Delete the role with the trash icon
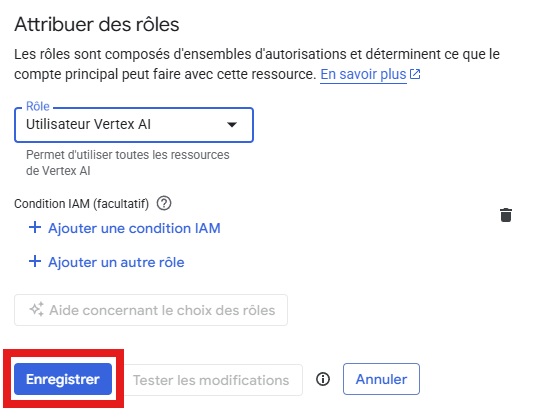 pyautogui.click(x=506, y=215)
